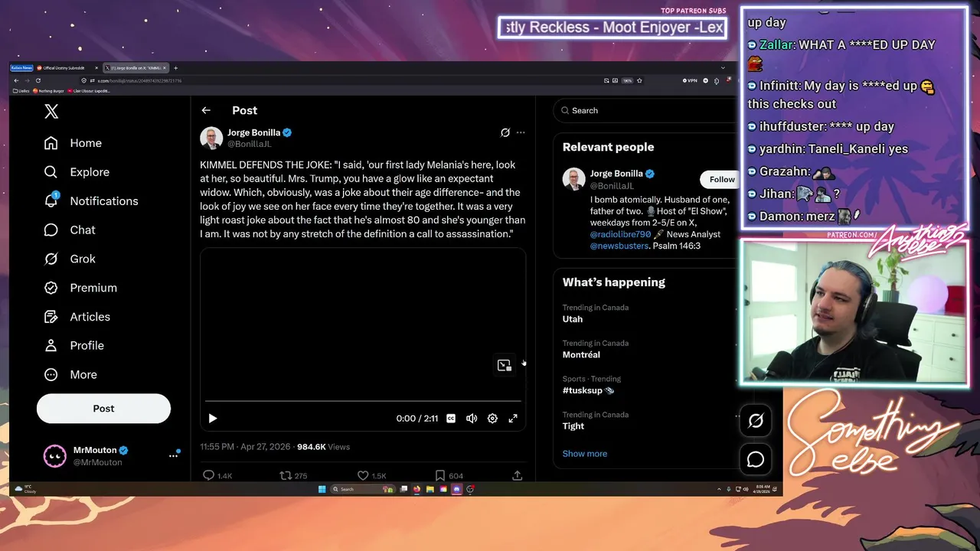Mute the video volume
Screen dimensions: 980x551
coord(472,419)
